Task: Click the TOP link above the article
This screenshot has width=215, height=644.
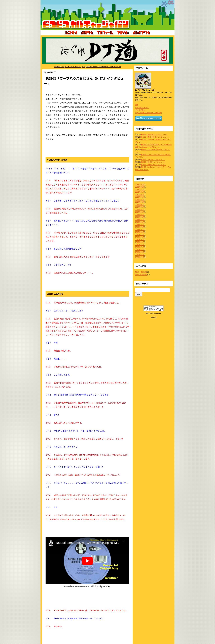Action: point(84,67)
